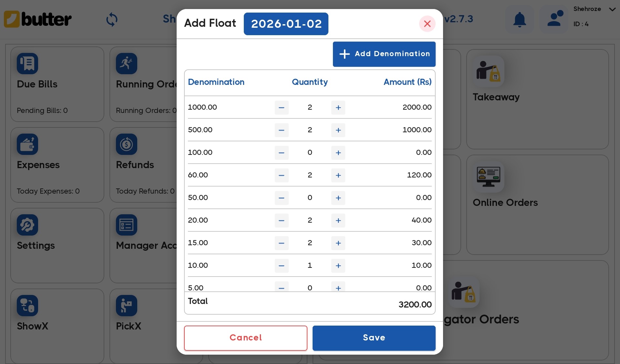Select the PickX delivery icon

click(x=126, y=305)
